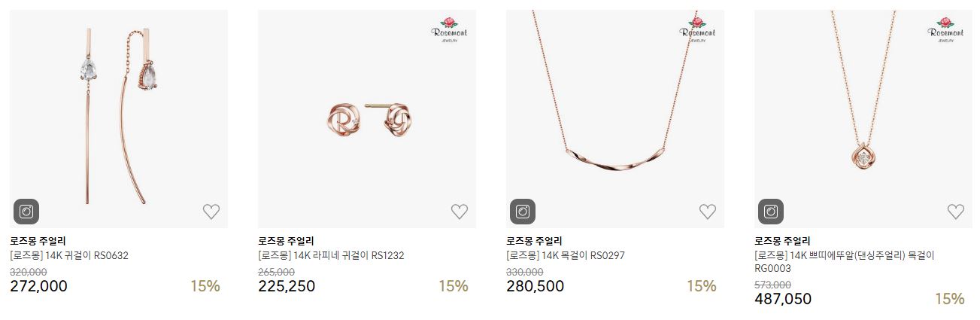Click the Rosemont logo on RS0297 necklace image
The height and width of the screenshot is (320, 980).
click(698, 29)
